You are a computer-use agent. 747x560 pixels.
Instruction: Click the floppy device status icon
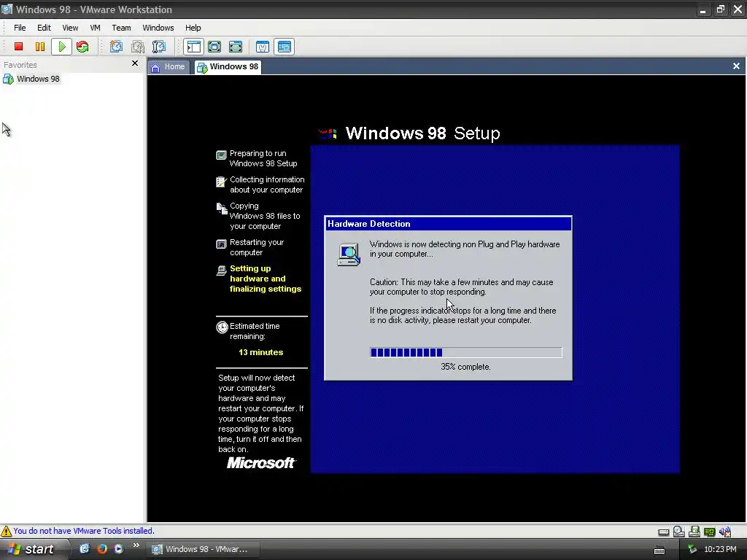[x=694, y=532]
